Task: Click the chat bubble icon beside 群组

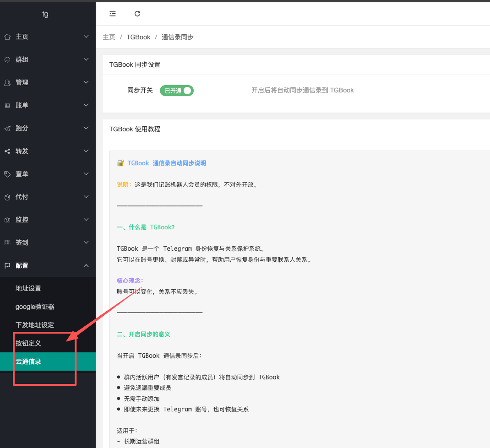Action: tap(7, 59)
